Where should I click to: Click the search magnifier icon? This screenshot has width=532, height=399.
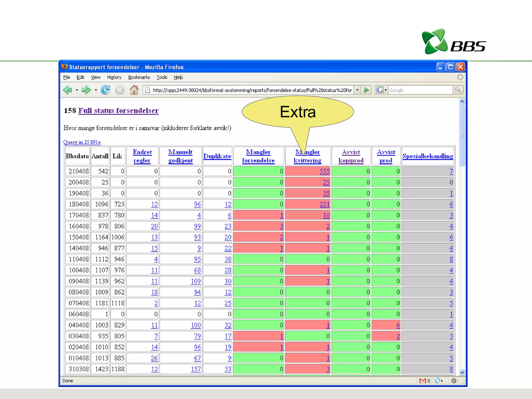pyautogui.click(x=458, y=90)
